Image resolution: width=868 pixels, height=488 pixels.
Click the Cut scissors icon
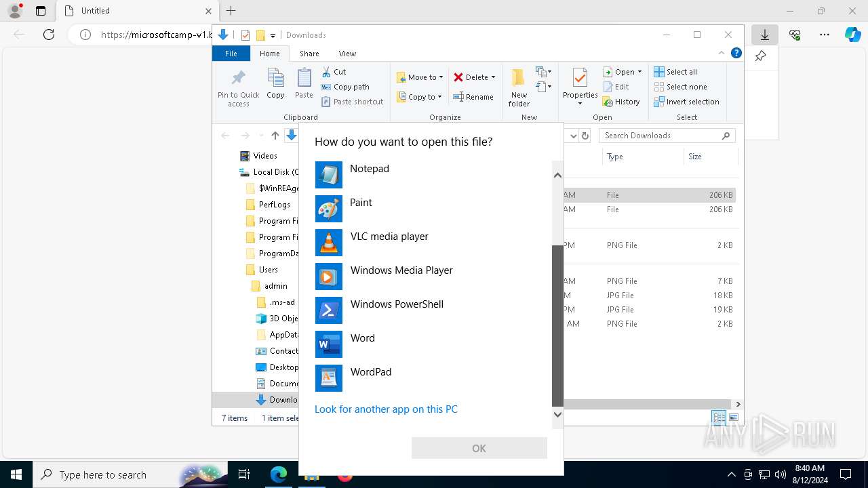pyautogui.click(x=326, y=72)
